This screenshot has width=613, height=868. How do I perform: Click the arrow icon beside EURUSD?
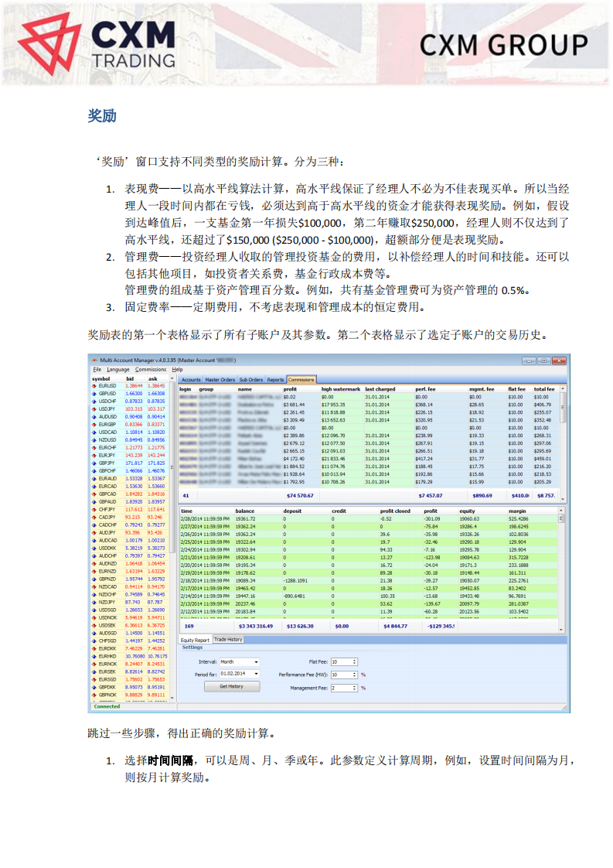(94, 386)
